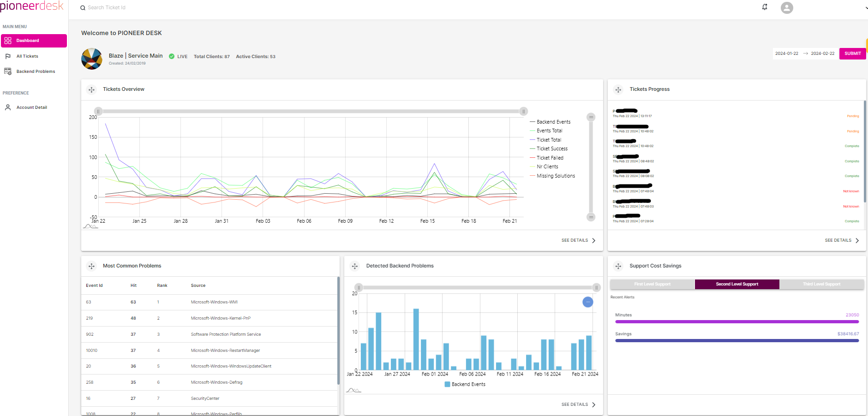Click Tickets Overview vertical slider bottom handle
The width and height of the screenshot is (868, 416).
coord(591,217)
